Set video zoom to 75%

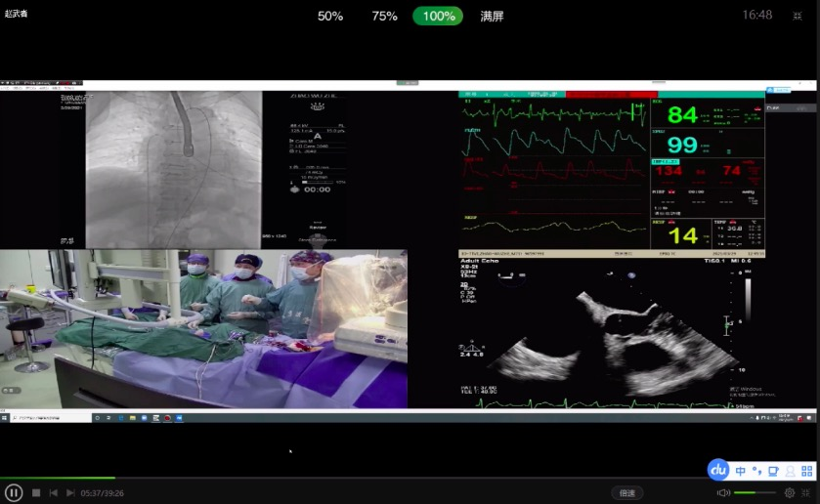click(x=384, y=16)
